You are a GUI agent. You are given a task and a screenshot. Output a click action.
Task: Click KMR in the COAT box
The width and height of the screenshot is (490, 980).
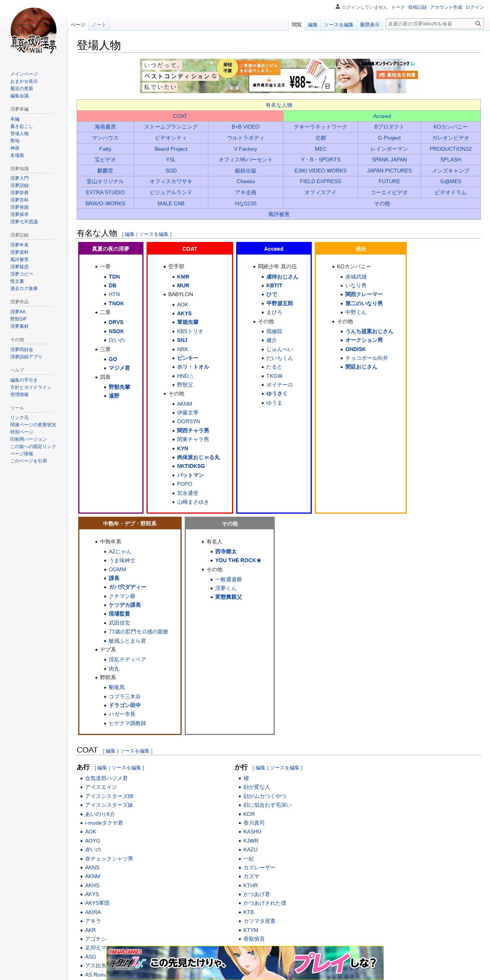pos(183,277)
